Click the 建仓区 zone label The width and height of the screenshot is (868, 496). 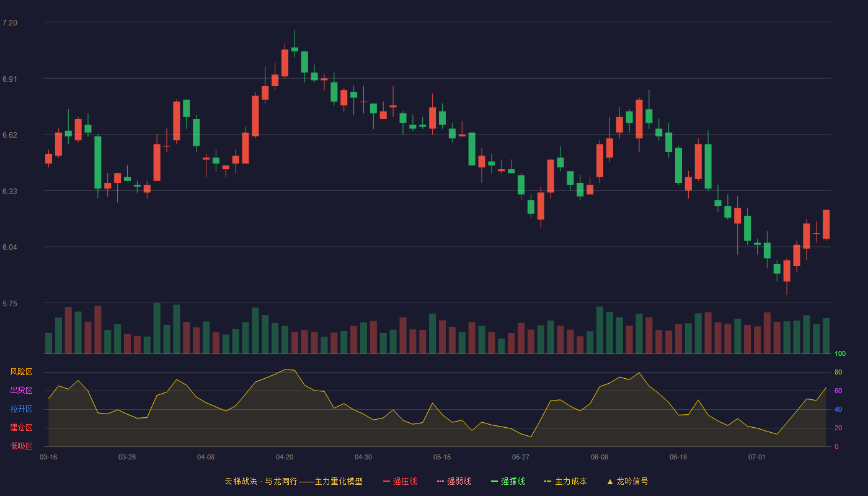coord(21,428)
